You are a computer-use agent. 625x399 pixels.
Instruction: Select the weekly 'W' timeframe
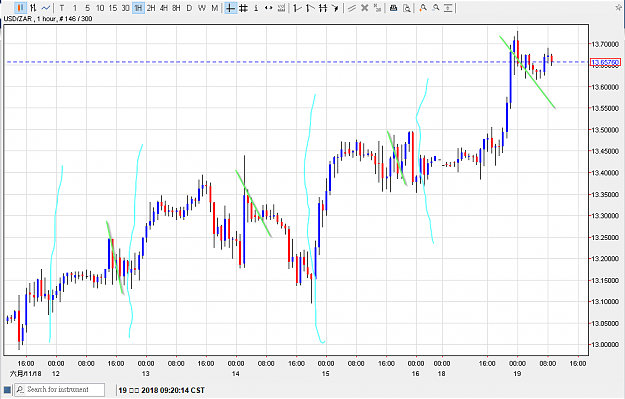click(x=202, y=8)
